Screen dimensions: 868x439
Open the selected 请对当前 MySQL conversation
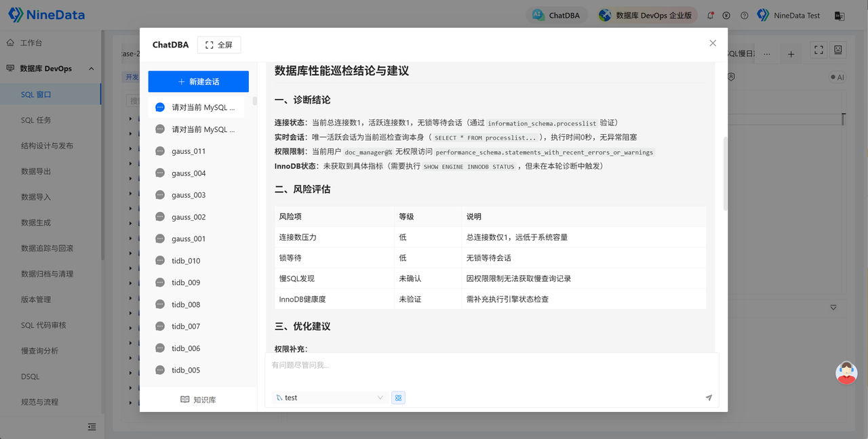tap(196, 107)
